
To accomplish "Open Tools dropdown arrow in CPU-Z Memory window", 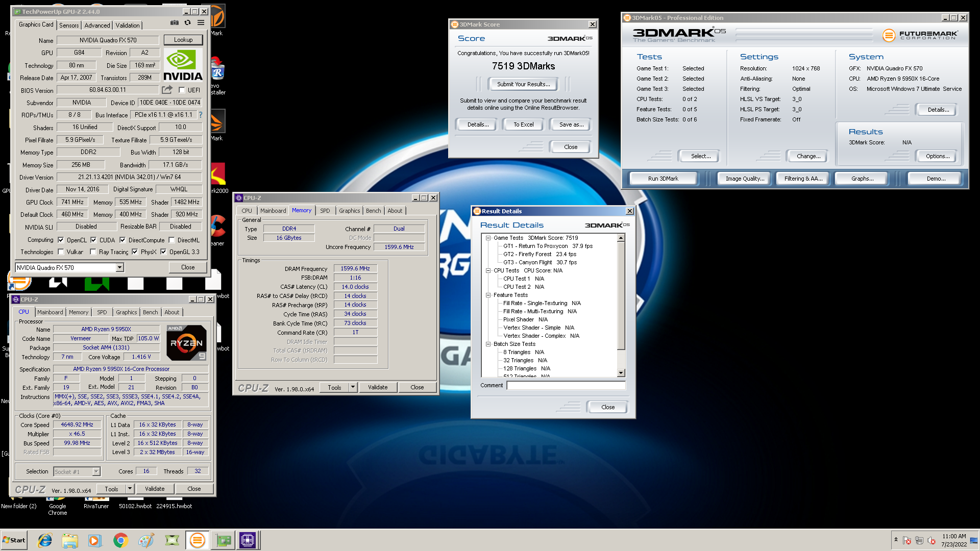I will [353, 387].
